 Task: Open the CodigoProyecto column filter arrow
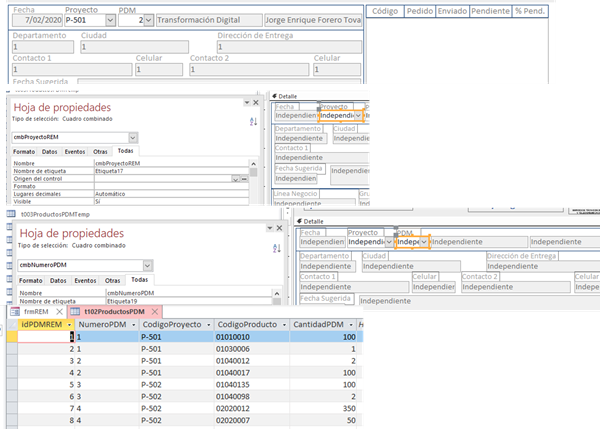(207, 325)
